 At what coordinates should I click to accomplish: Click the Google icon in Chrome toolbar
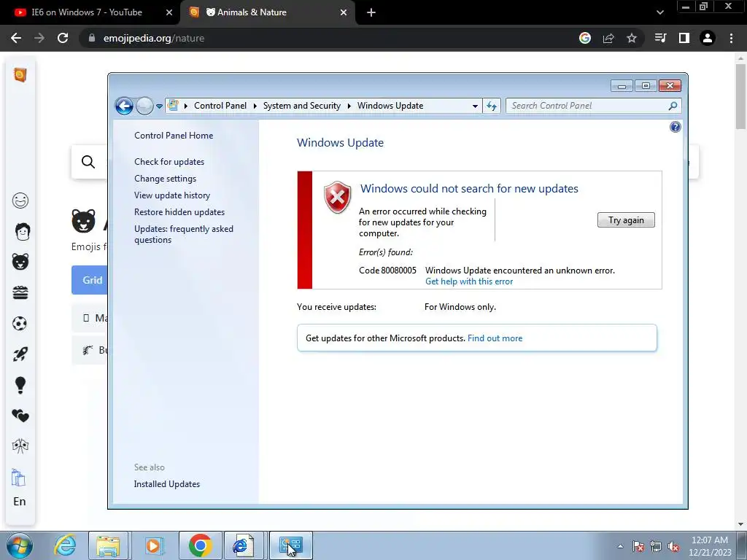tap(585, 38)
